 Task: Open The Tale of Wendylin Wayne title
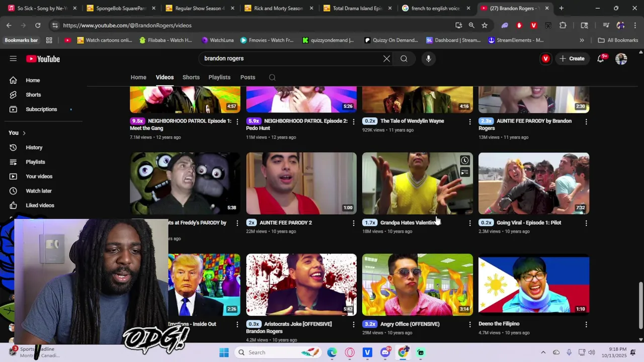412,121
